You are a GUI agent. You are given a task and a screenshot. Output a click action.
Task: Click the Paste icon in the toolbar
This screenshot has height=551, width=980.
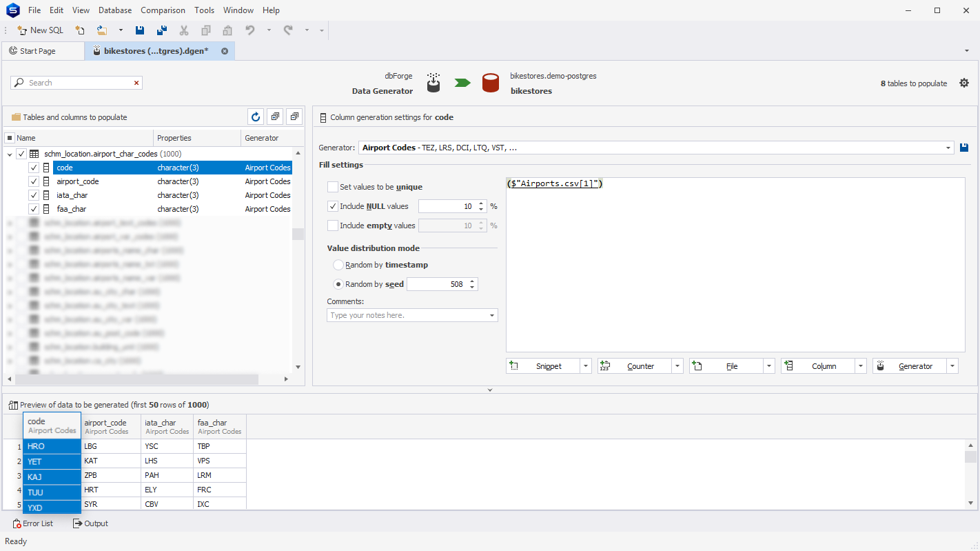pyautogui.click(x=227, y=30)
